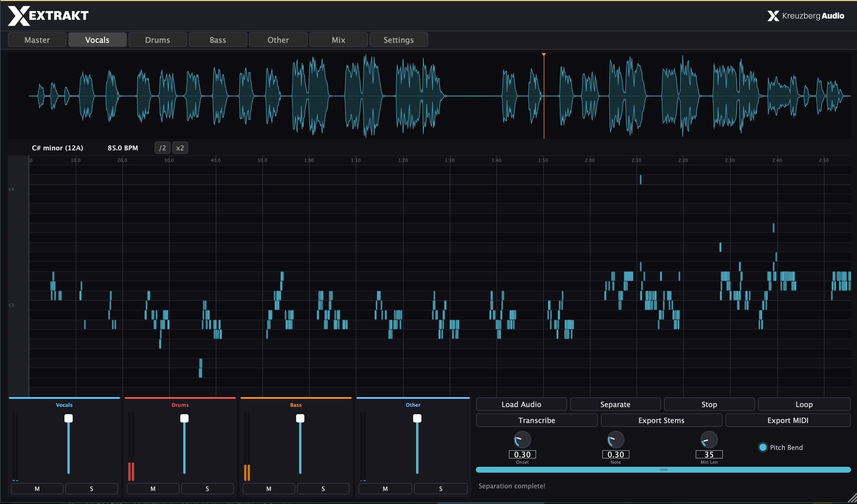Click the Drums channel label
Image resolution: width=857 pixels, height=504 pixels.
[180, 405]
